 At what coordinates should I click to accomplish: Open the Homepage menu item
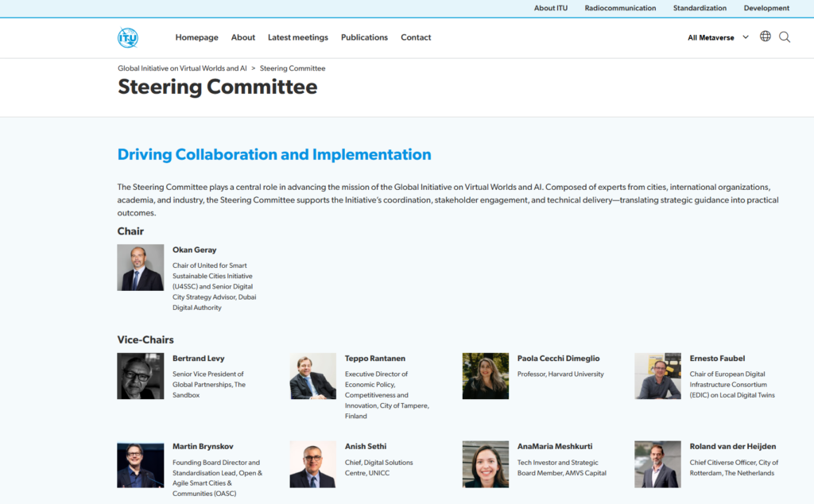196,37
